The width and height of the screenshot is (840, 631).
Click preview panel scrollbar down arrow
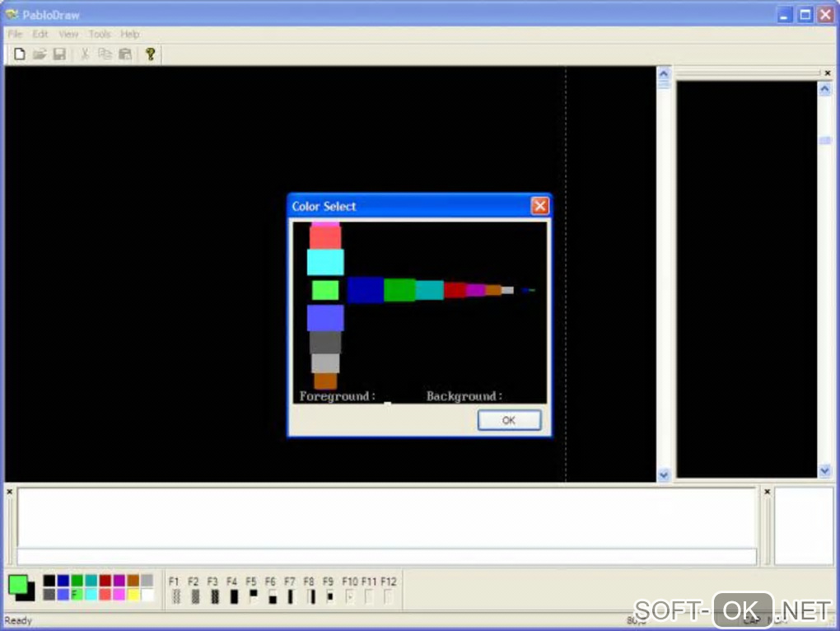tap(825, 471)
